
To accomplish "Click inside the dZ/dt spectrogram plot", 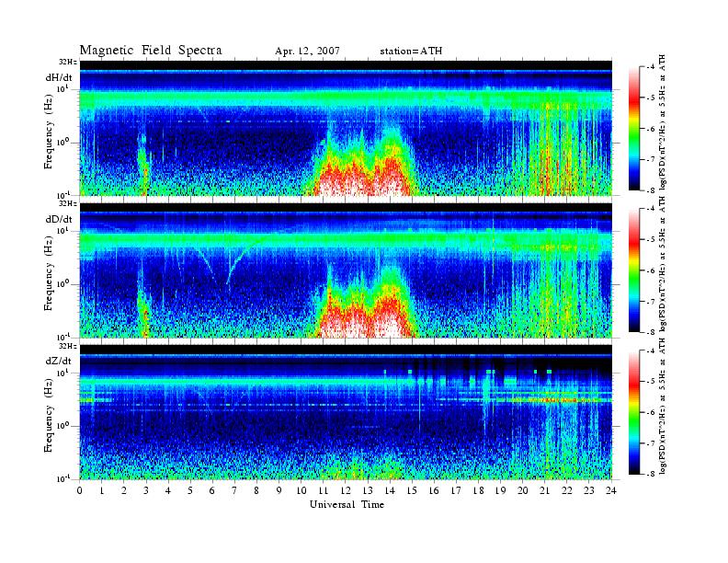I will (x=346, y=412).
